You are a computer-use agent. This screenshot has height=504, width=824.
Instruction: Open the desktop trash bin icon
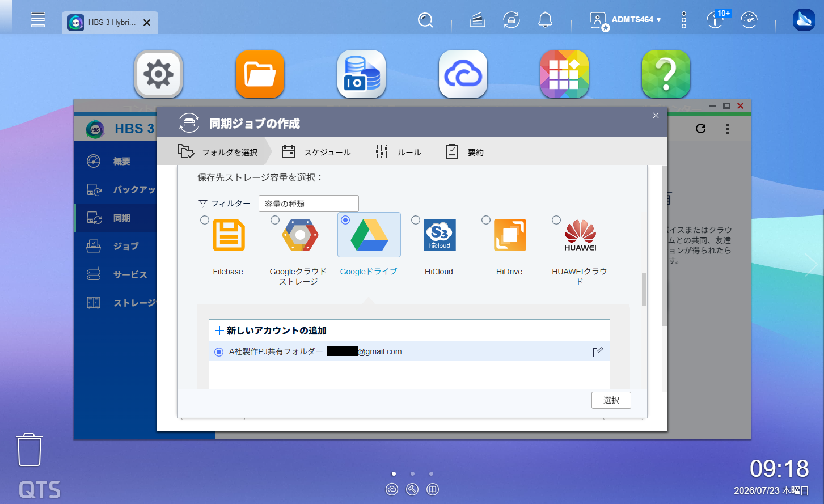(x=29, y=450)
